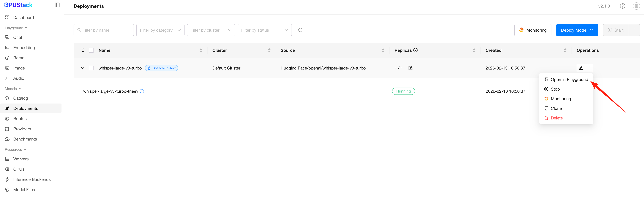Toggle the three-dot row operations button
The height and width of the screenshot is (198, 644).
coord(589,68)
